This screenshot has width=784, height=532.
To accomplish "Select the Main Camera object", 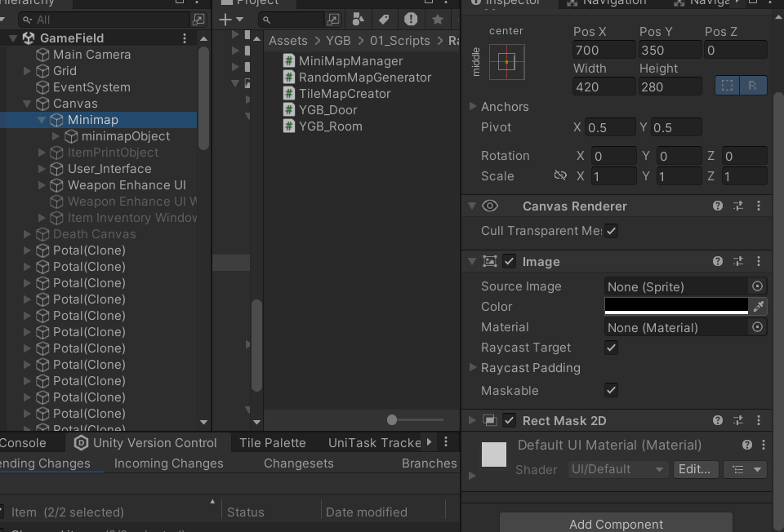I will [91, 55].
